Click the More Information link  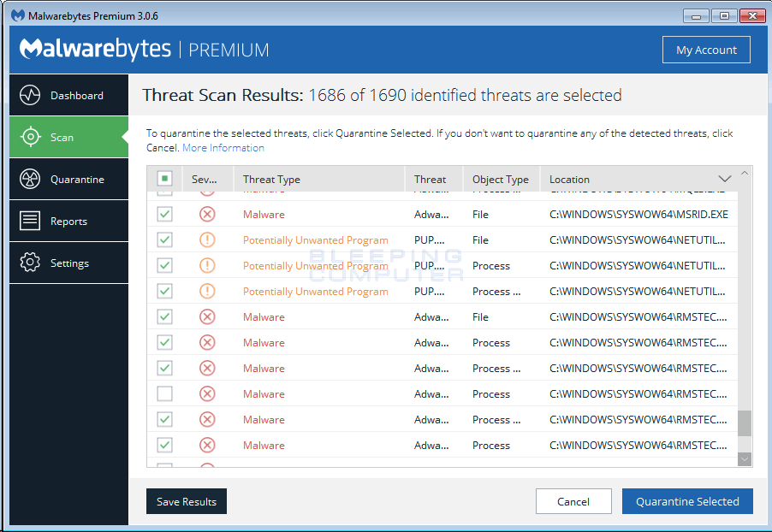(223, 148)
